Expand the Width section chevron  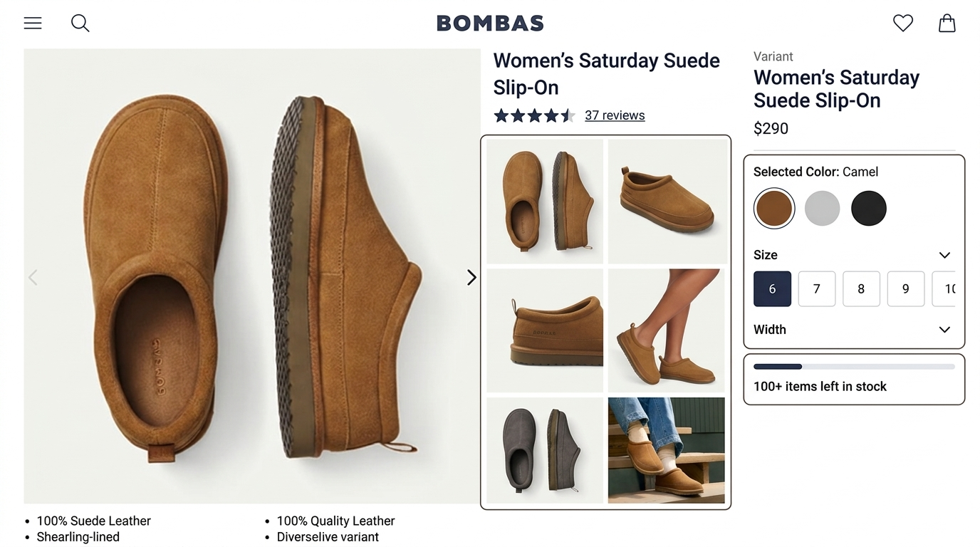[x=944, y=330]
